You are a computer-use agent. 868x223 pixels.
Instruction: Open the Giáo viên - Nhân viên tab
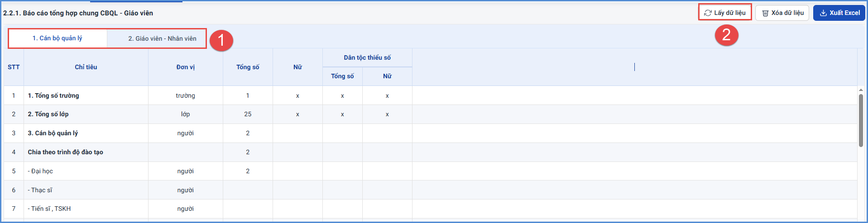(x=163, y=39)
